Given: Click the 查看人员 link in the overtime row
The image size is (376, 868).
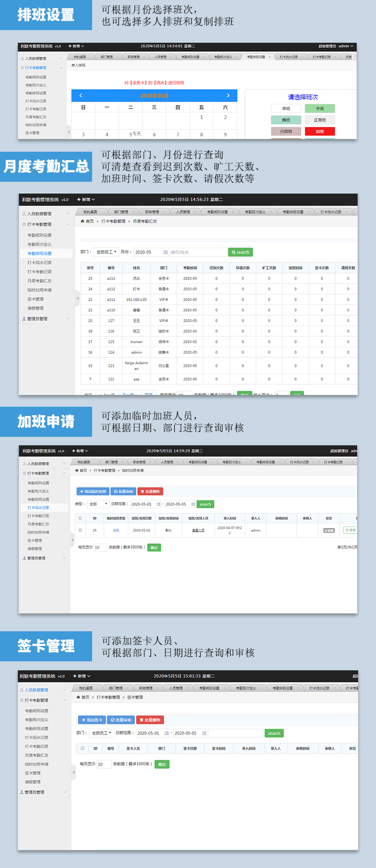Looking at the screenshot, I should (198, 530).
